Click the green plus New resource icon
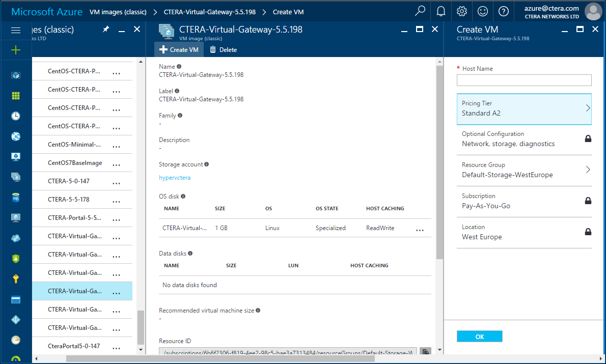 pyautogui.click(x=16, y=50)
